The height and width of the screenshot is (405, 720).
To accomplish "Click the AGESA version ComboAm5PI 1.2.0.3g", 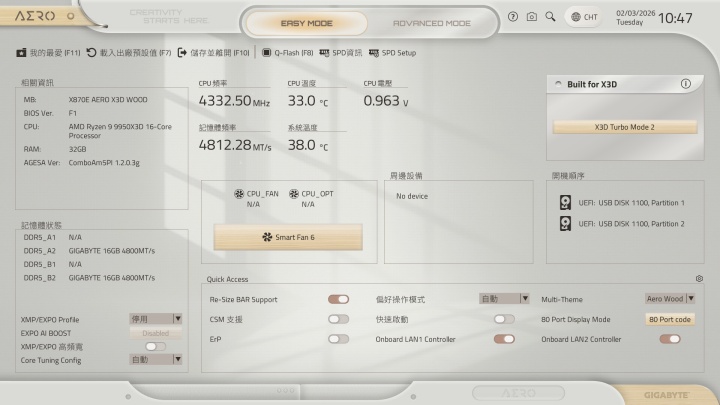I will pos(104,163).
